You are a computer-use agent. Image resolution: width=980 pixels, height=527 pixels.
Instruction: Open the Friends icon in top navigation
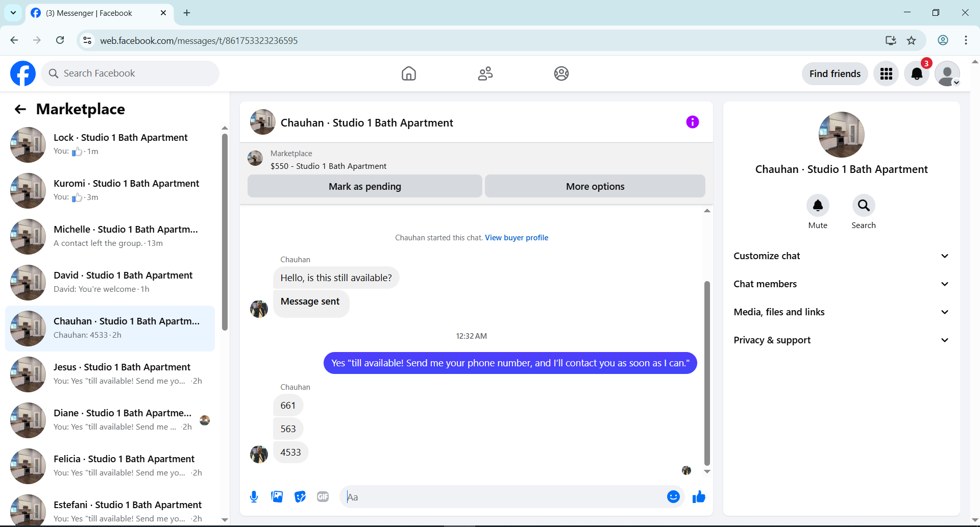tap(485, 73)
